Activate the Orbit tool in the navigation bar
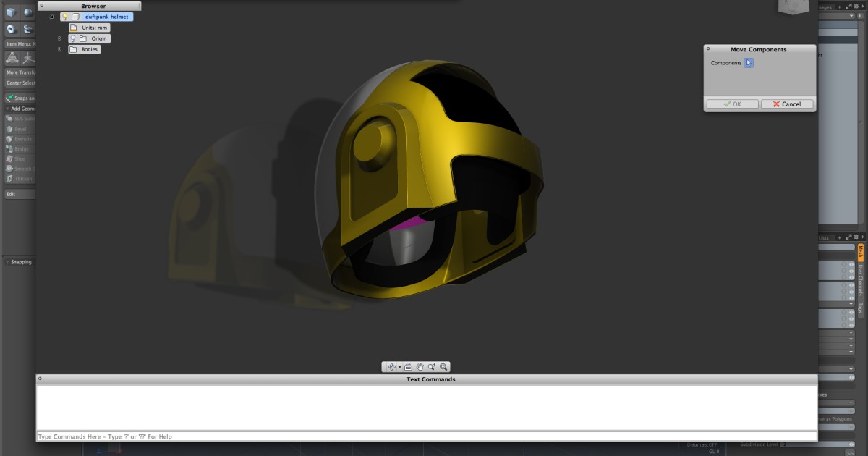Viewport: 868px width, 456px height. click(391, 367)
